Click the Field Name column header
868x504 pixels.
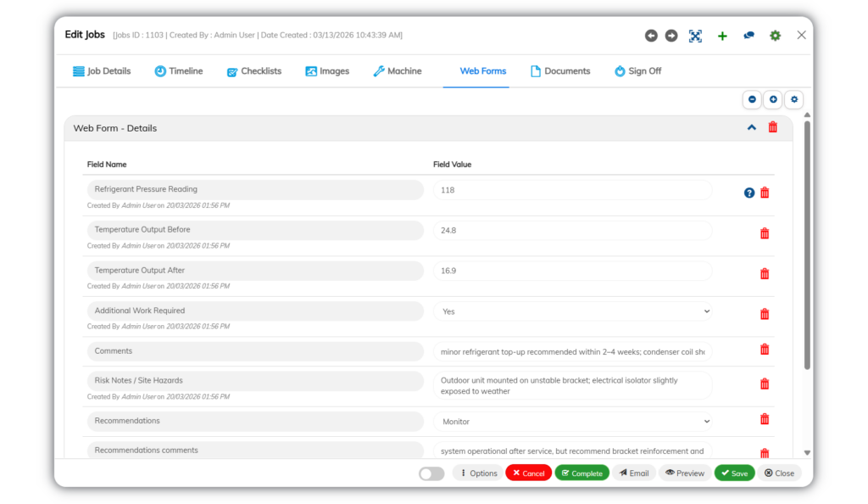click(107, 165)
